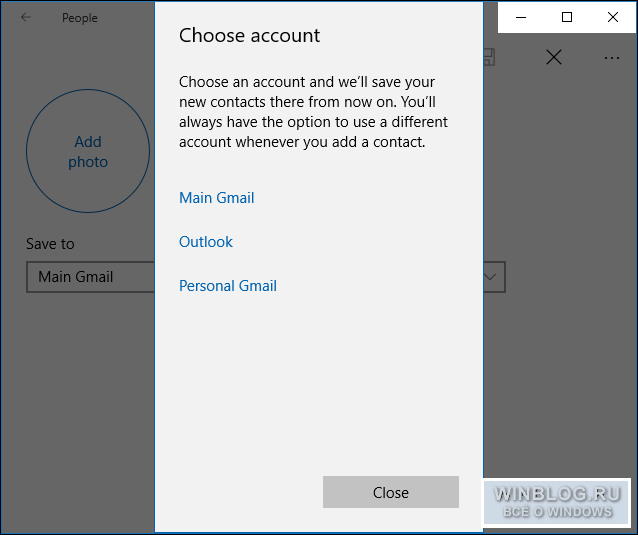
Task: Minimize the People app window
Action: pos(521,17)
